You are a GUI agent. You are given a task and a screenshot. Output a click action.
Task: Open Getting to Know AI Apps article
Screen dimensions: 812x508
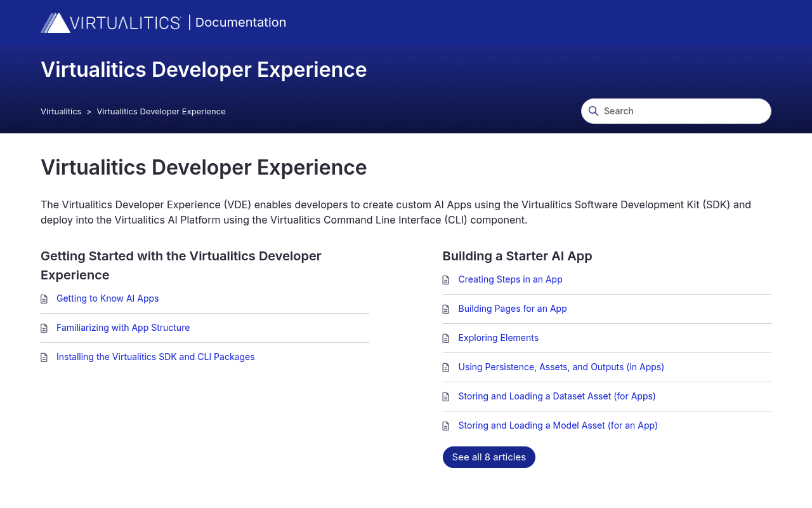(x=108, y=298)
